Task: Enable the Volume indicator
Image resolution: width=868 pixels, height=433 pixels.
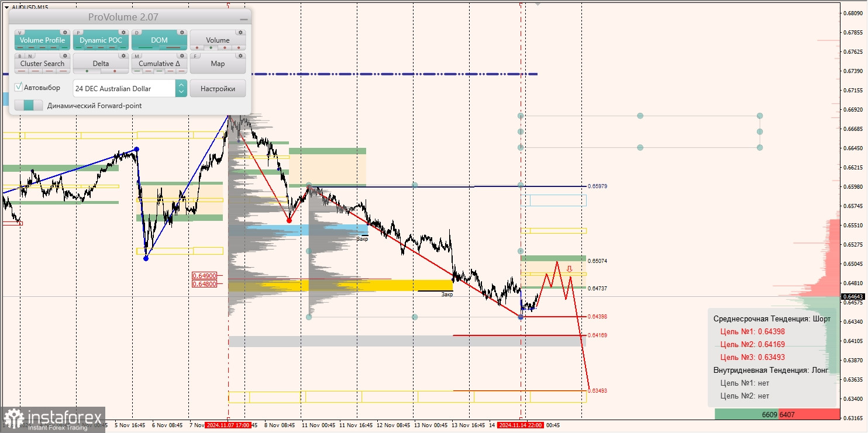Action: click(218, 40)
